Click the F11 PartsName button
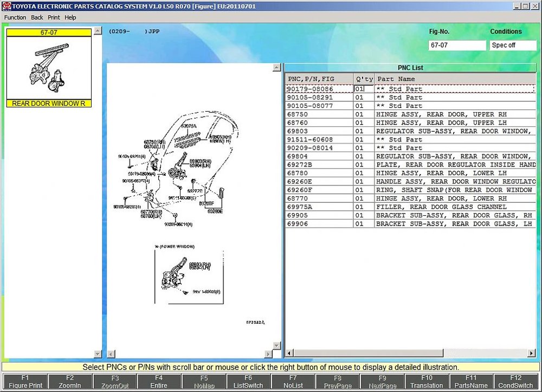542x392 pixels. click(x=471, y=381)
